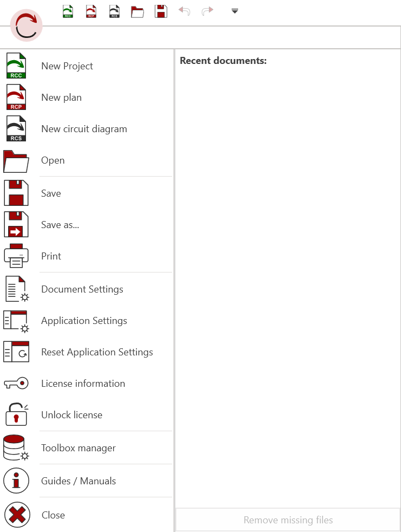Select Save as... from the file menu
Viewport: 401px width, 532px height.
tap(60, 224)
